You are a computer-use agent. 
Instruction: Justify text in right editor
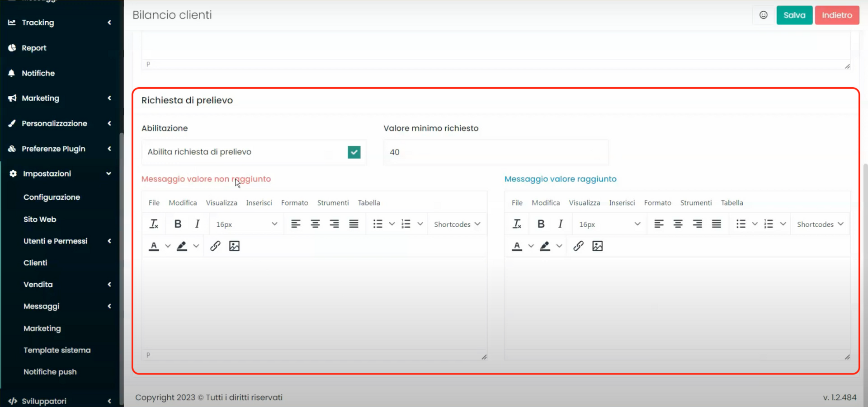[x=717, y=224]
